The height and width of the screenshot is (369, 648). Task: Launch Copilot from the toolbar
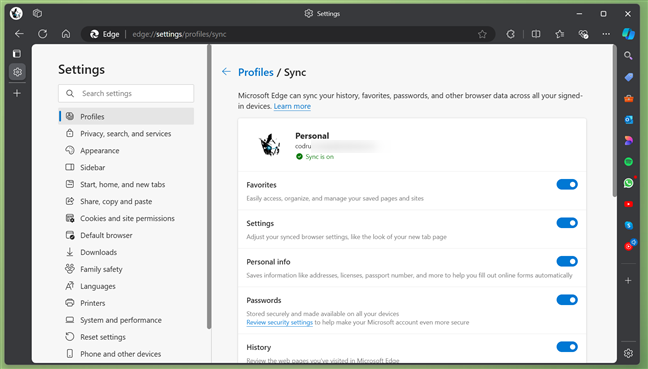pyautogui.click(x=628, y=34)
